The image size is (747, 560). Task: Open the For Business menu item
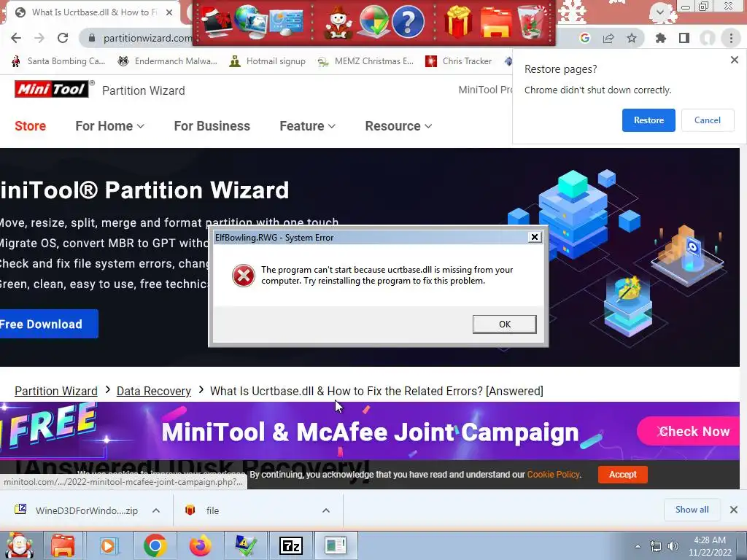coord(212,126)
